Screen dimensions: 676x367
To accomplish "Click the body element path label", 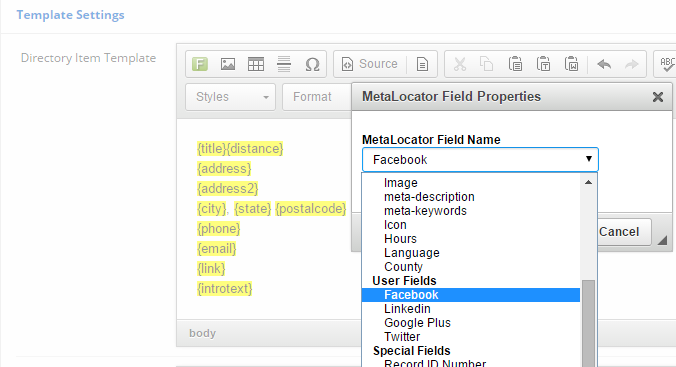I will (x=202, y=333).
